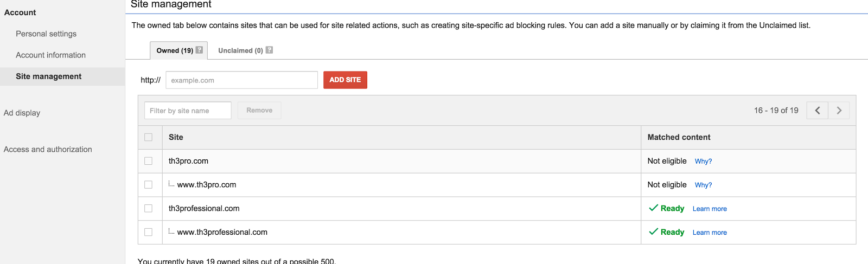The image size is (868, 264).
Task: Click Why? link for th3pro.com
Action: point(703,162)
